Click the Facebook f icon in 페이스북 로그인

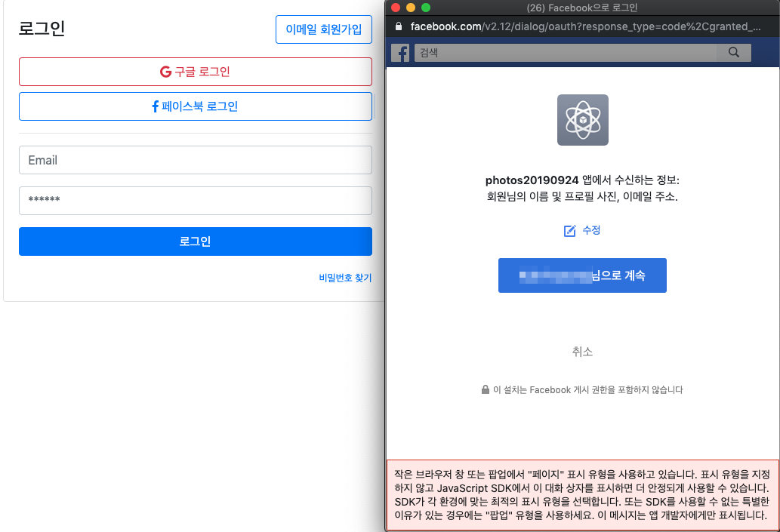(x=156, y=106)
